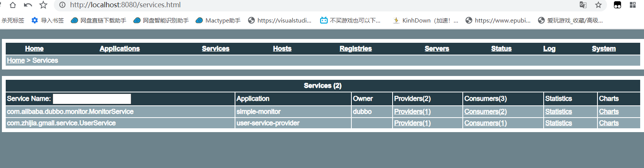The width and height of the screenshot is (644, 168).
Task: Open the System navigation menu
Action: [x=604, y=48]
